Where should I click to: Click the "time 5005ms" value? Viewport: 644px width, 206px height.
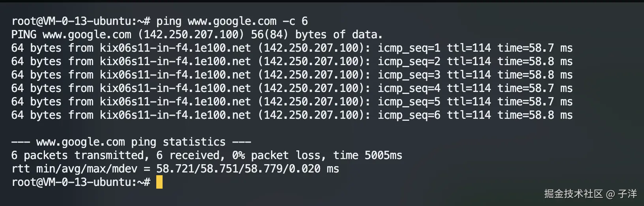(x=367, y=155)
